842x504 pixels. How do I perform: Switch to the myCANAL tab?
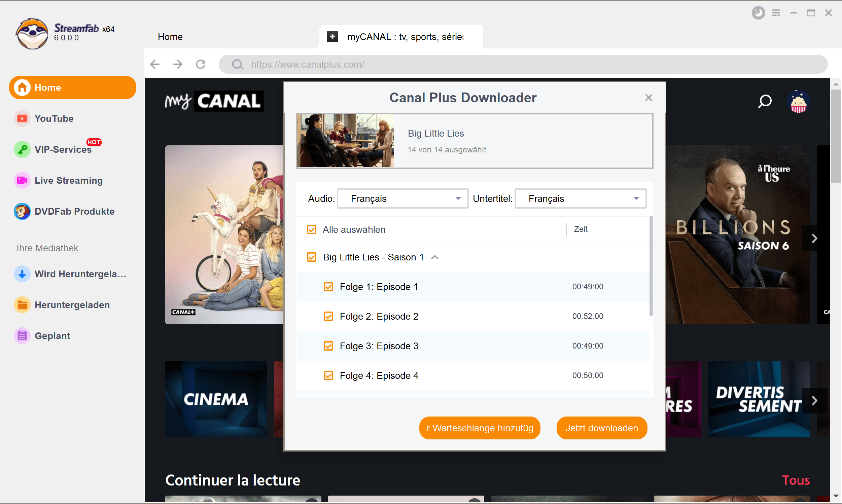coord(401,37)
